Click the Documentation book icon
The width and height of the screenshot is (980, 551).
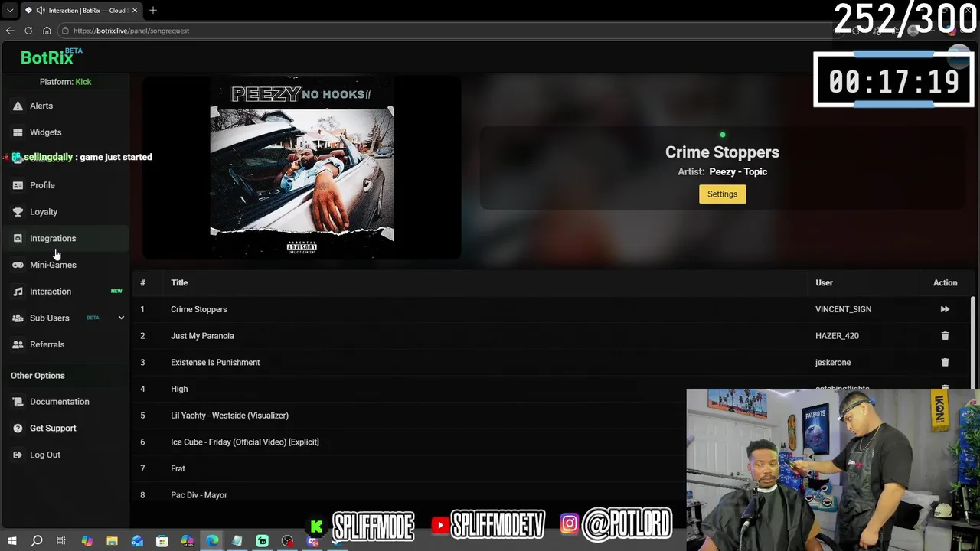pos(18,402)
